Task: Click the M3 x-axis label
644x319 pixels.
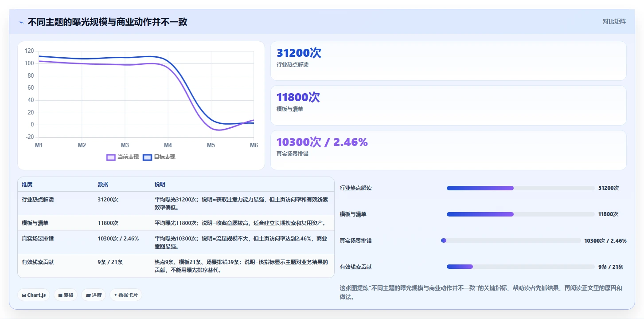Action: pyautogui.click(x=125, y=145)
